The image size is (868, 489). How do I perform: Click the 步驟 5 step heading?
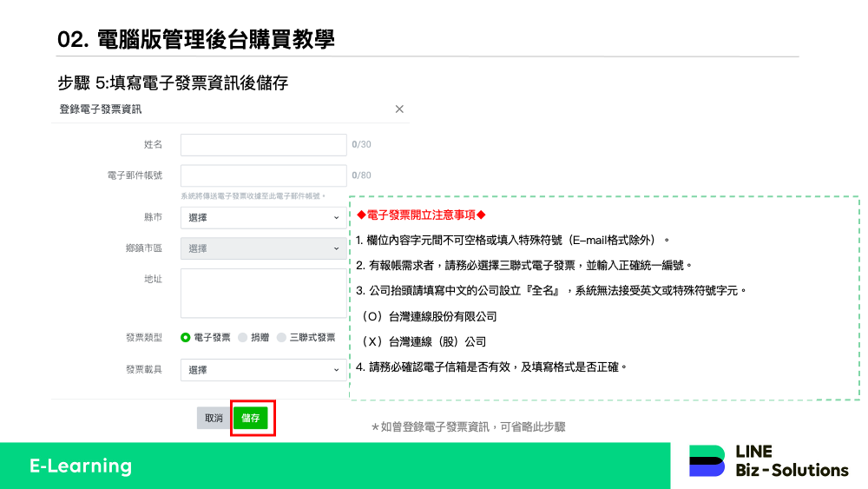173,83
